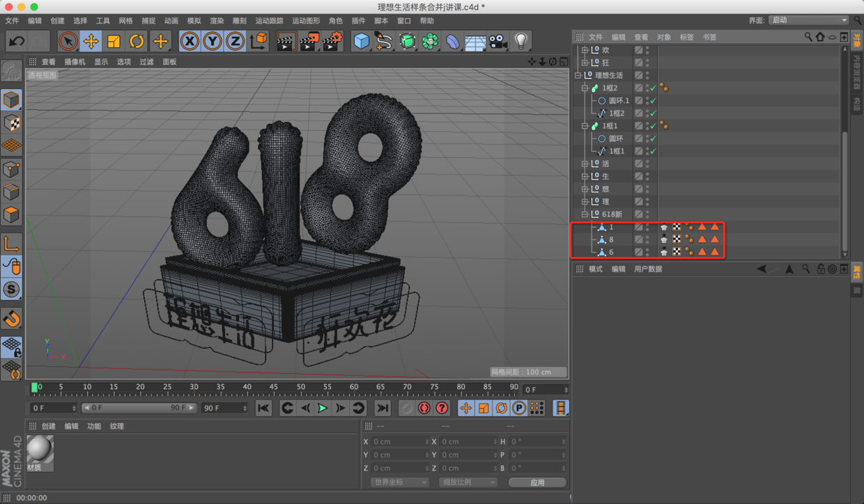Toggle the green checkmark for 圆环
Screen dimensions: 864x504
click(653, 139)
